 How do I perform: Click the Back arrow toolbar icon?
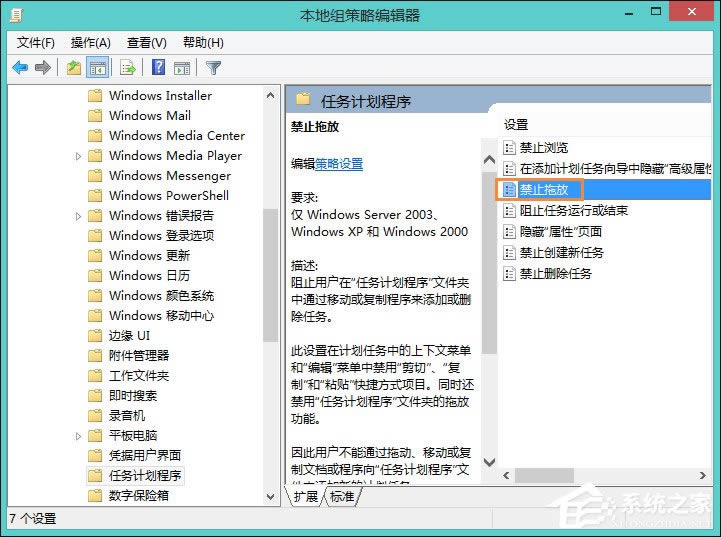20,68
